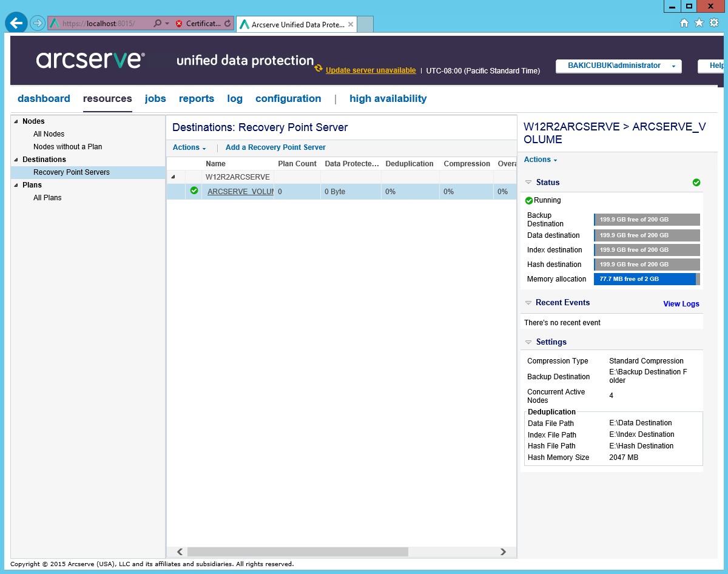Collapse the Recent Events section
Screen dimensions: 728x574
(x=528, y=303)
